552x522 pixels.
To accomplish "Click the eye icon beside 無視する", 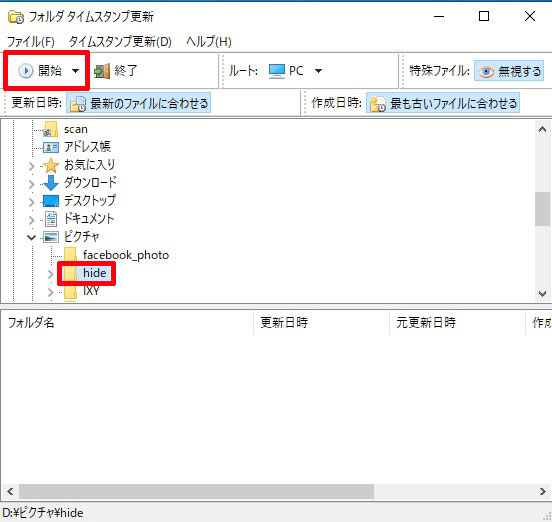I will pos(486,72).
